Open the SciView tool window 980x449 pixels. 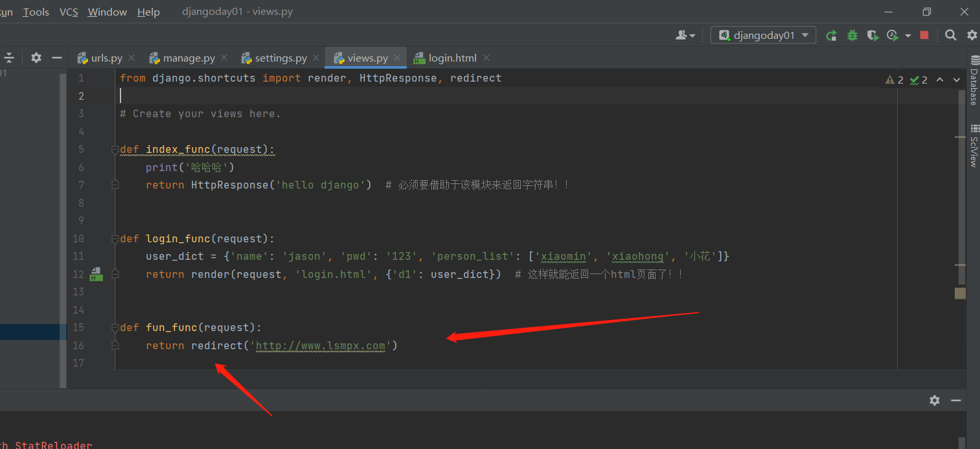[974, 146]
